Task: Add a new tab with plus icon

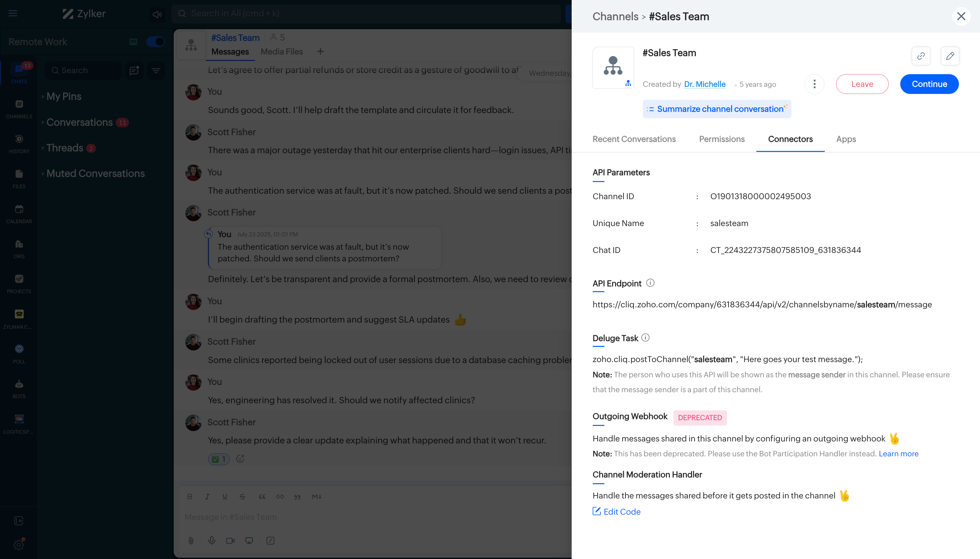Action: [320, 51]
